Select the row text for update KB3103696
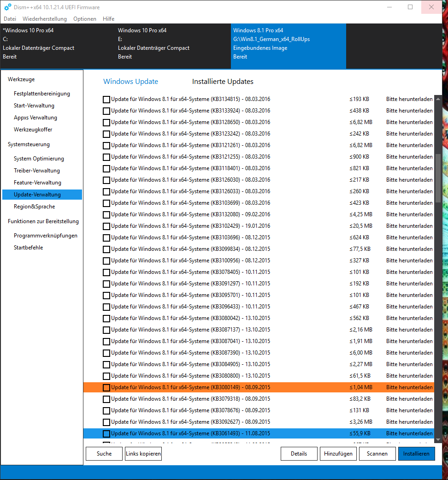 191,237
